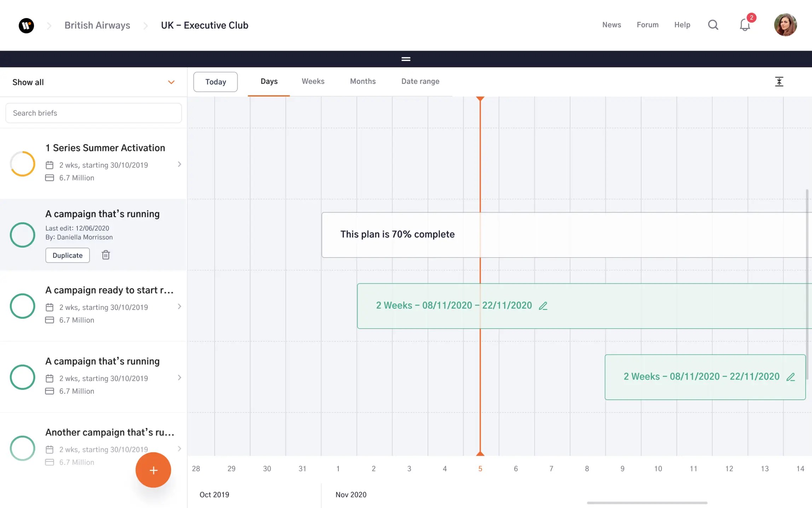Image resolution: width=812 pixels, height=508 pixels.
Task: Click budget card icon under A campaign ready to start
Action: (50, 320)
